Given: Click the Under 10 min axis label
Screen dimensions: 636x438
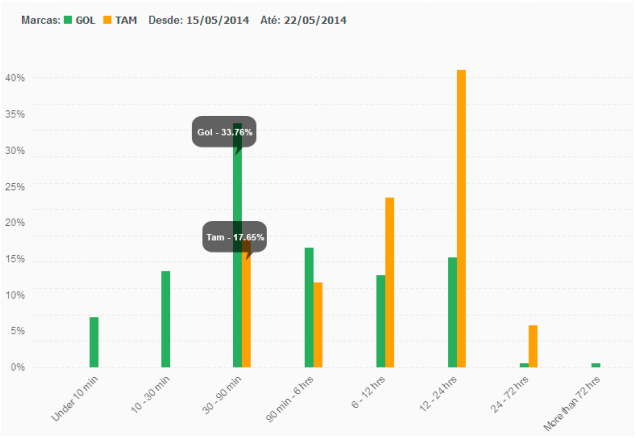Looking at the screenshot, I should (76, 398).
